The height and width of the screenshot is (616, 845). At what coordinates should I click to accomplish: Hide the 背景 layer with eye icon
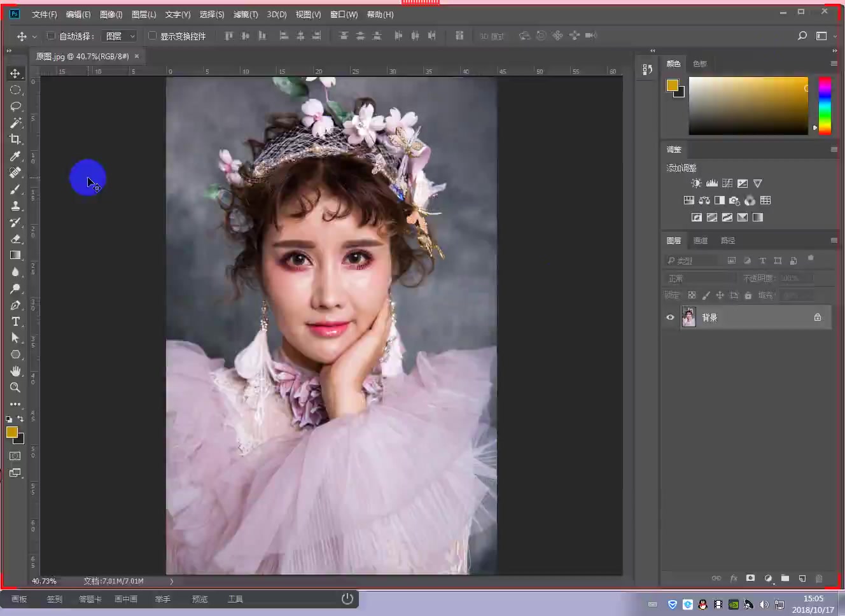click(670, 318)
